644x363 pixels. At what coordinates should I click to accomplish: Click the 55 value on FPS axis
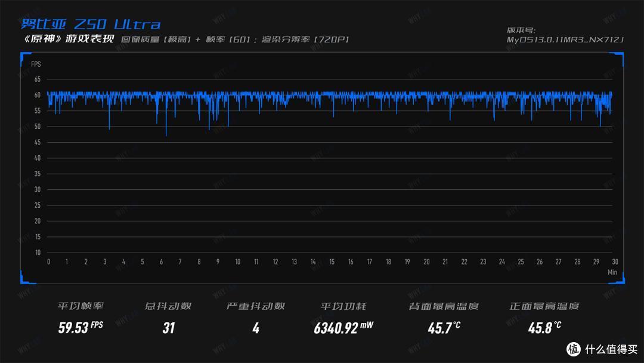[x=38, y=111]
